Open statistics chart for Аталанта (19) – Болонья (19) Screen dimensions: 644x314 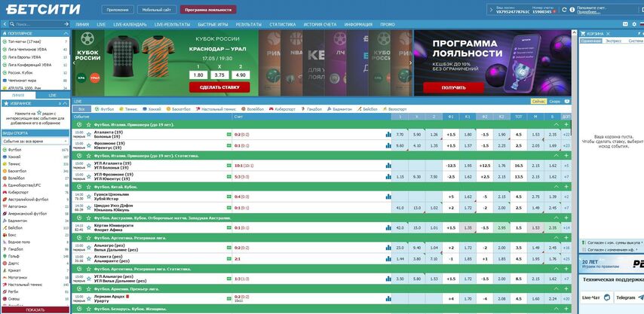coord(388,135)
